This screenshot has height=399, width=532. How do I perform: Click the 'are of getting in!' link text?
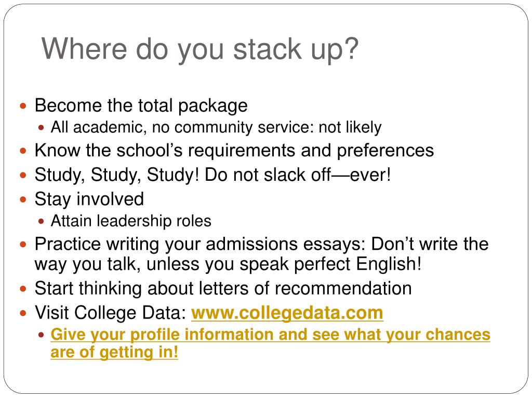114,352
